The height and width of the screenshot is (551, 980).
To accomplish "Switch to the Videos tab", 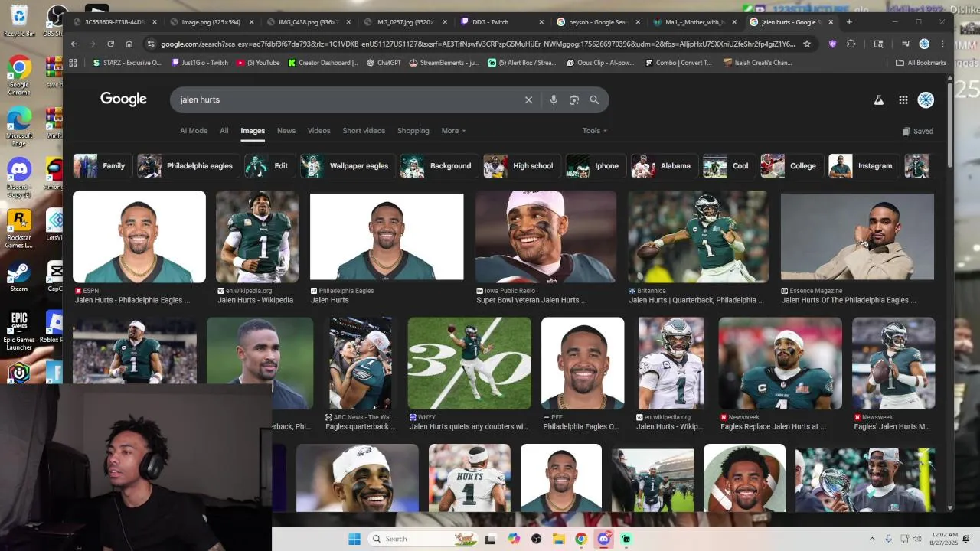I will (319, 131).
